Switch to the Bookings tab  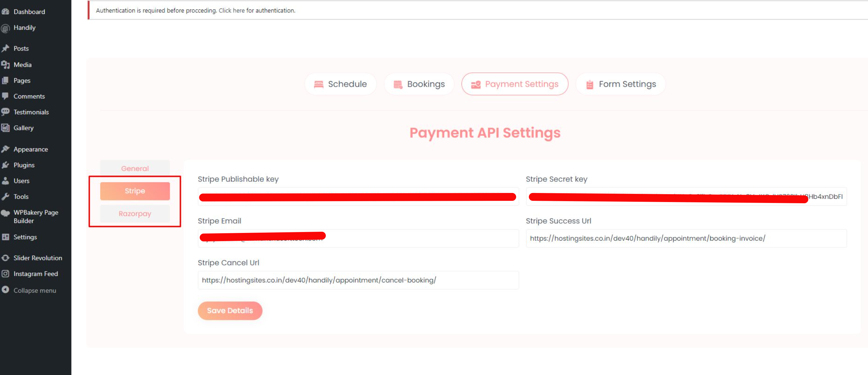419,84
